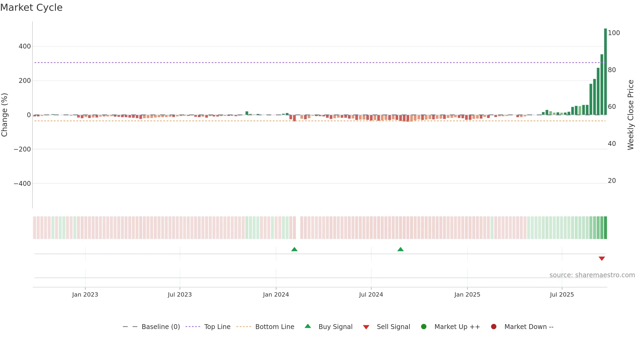Toggle the Baseline (0) legend entry
The width and height of the screenshot is (644, 362).
151,327
